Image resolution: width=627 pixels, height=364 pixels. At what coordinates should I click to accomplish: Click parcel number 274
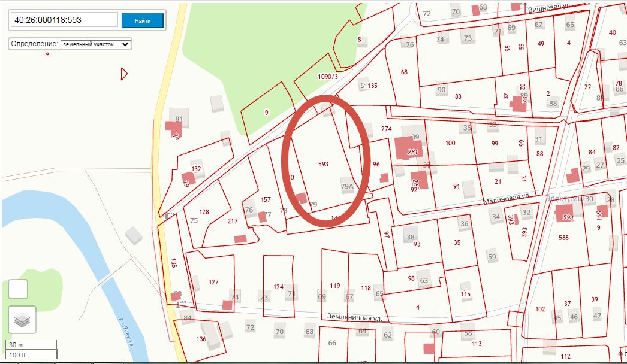[386, 129]
